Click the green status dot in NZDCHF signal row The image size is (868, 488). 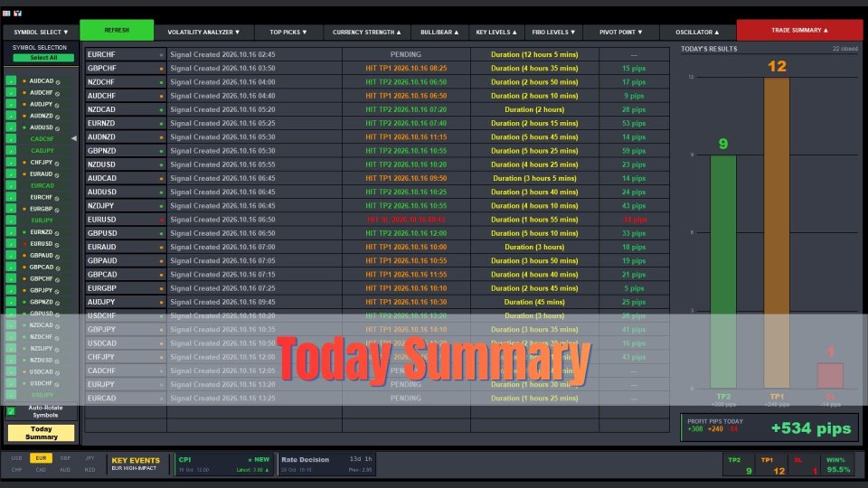(162, 82)
